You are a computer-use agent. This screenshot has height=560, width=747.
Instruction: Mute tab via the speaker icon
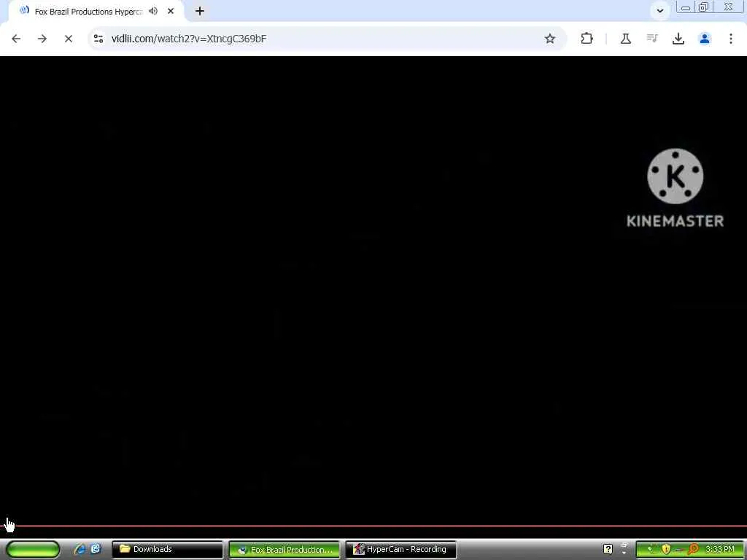pos(153,11)
